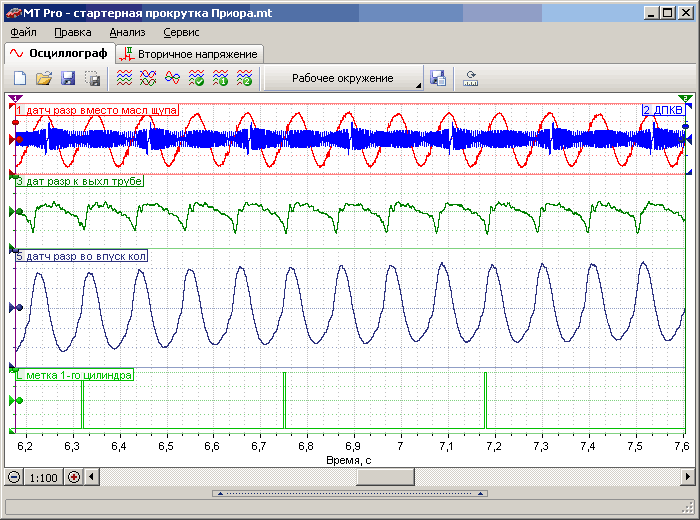Switch to the Вторичное напряжение tab
This screenshot has height=520, width=700.
click(189, 53)
